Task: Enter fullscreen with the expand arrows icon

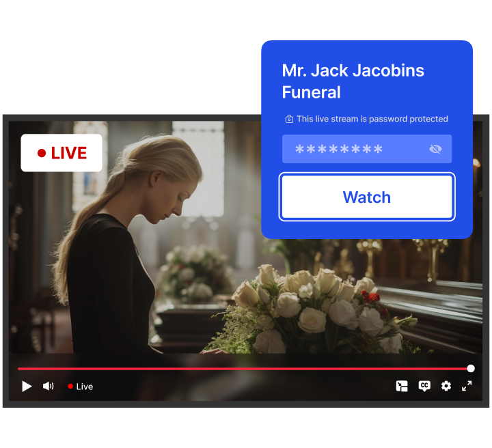Action: click(x=467, y=386)
